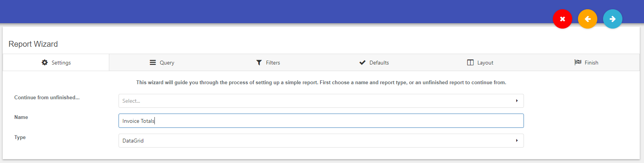
Task: Click the arrow on Select... dropdown
Action: [517, 101]
